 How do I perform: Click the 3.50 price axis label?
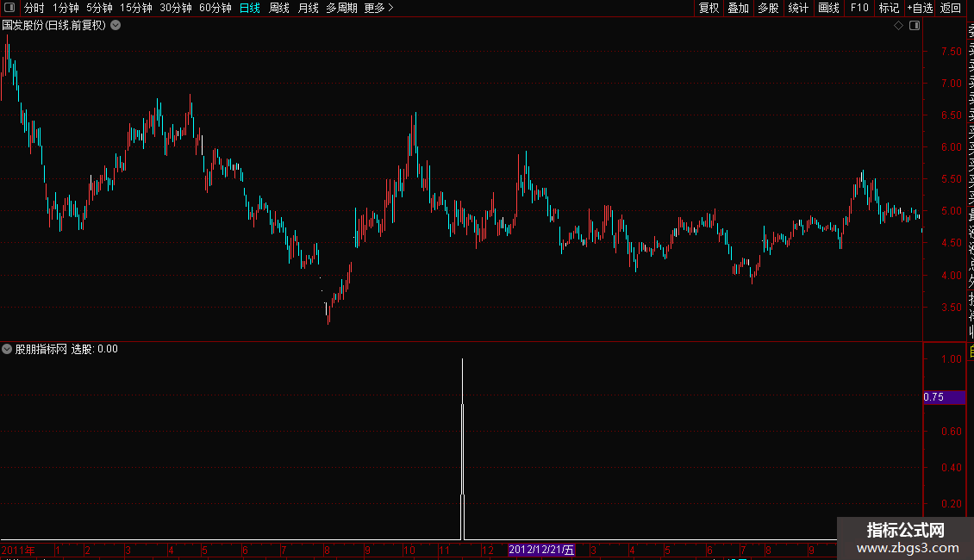[951, 308]
